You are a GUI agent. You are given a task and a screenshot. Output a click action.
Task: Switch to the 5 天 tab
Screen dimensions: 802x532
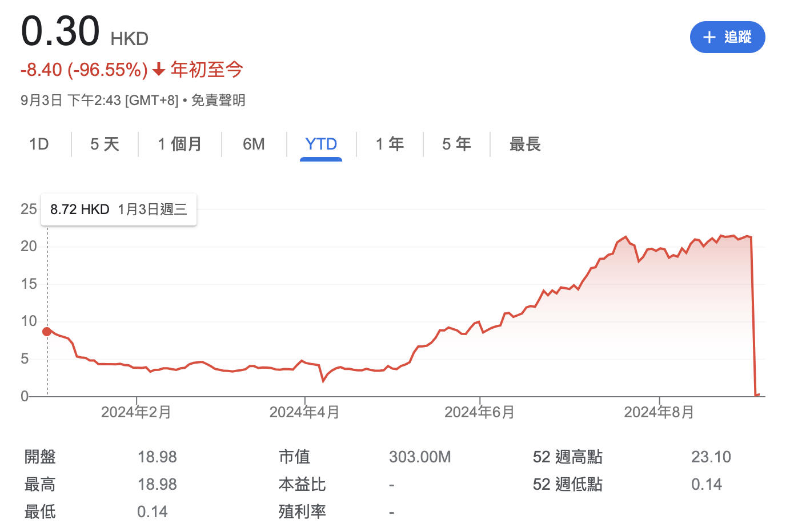pyautogui.click(x=105, y=144)
